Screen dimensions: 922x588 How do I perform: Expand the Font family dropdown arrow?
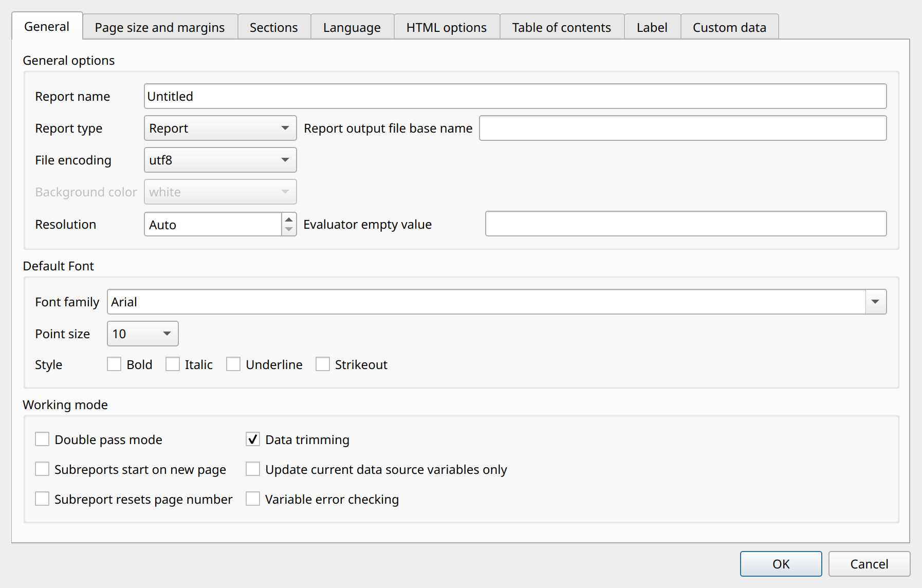[876, 302]
